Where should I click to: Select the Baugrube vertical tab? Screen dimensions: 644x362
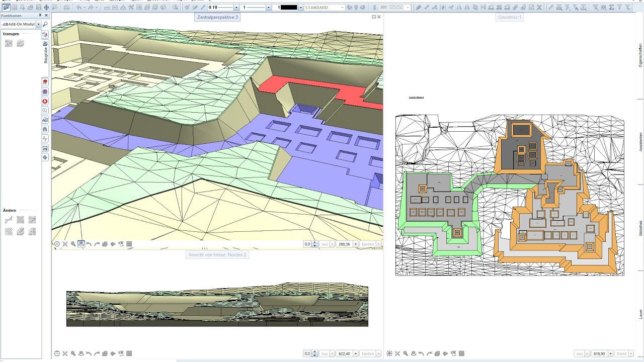46,53
